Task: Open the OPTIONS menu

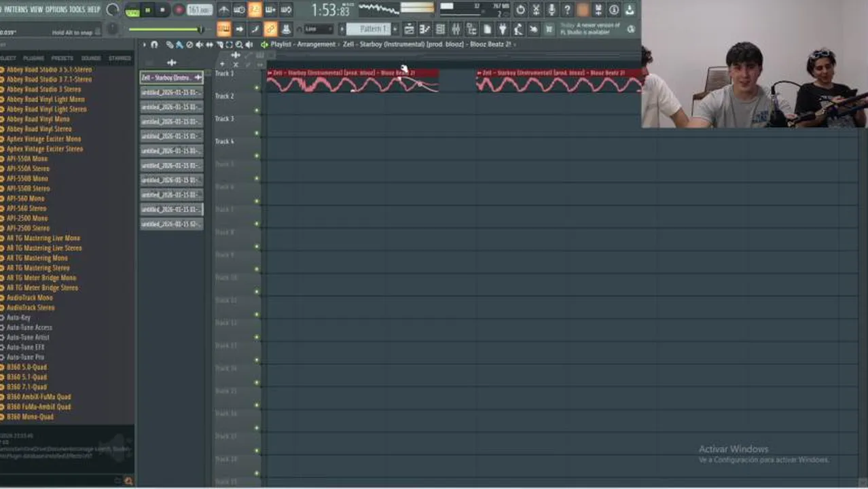Action: click(x=56, y=9)
